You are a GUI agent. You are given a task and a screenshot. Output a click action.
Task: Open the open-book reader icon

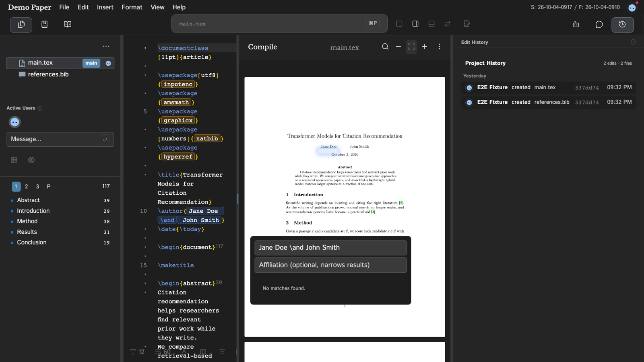pos(68,25)
